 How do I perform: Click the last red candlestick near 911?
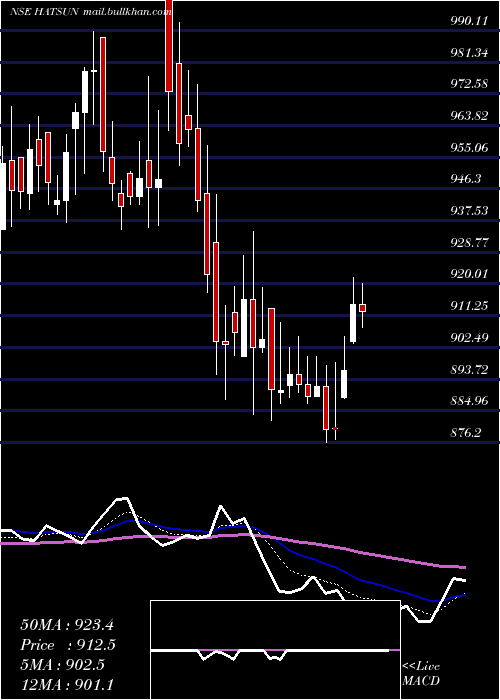pyautogui.click(x=362, y=308)
